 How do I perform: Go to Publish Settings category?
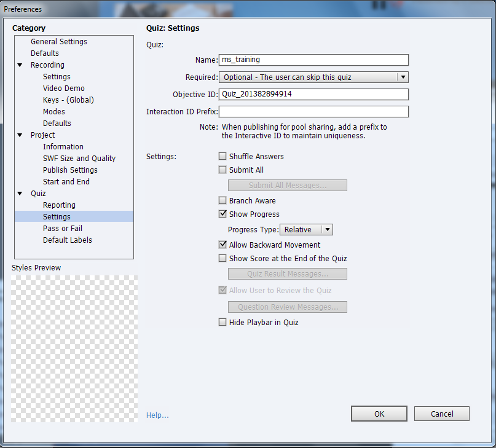pyautogui.click(x=69, y=170)
